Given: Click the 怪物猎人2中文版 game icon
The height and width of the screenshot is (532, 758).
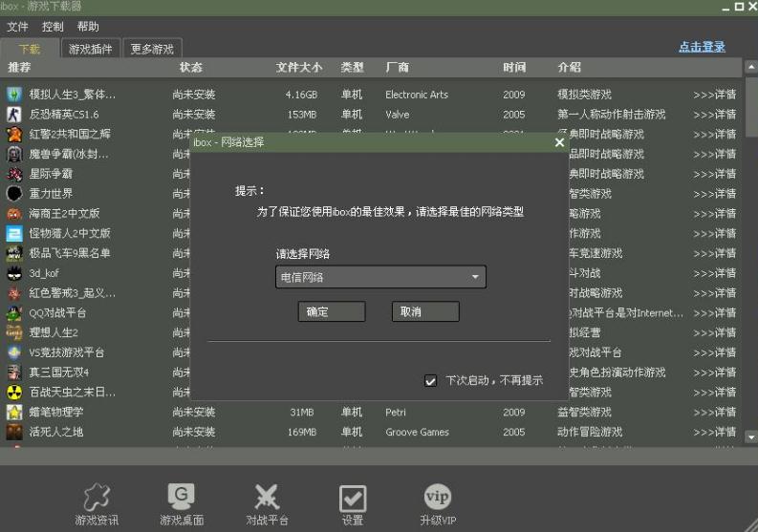Looking at the screenshot, I should tap(14, 233).
